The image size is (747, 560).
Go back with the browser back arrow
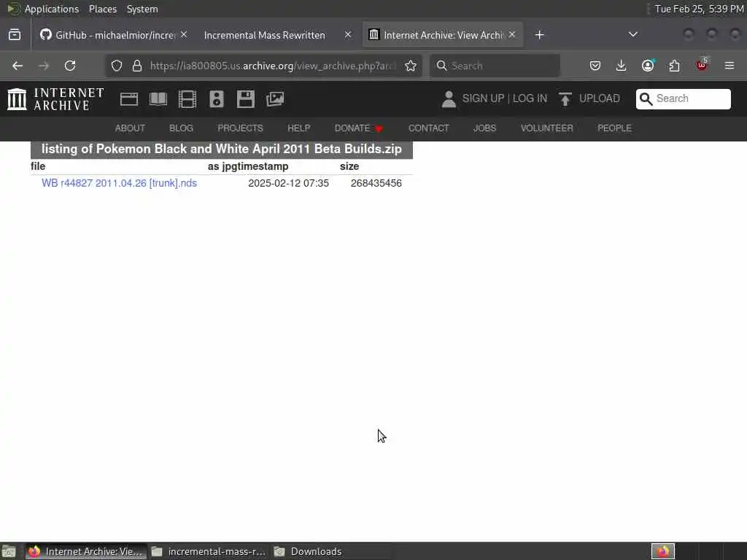[18, 66]
